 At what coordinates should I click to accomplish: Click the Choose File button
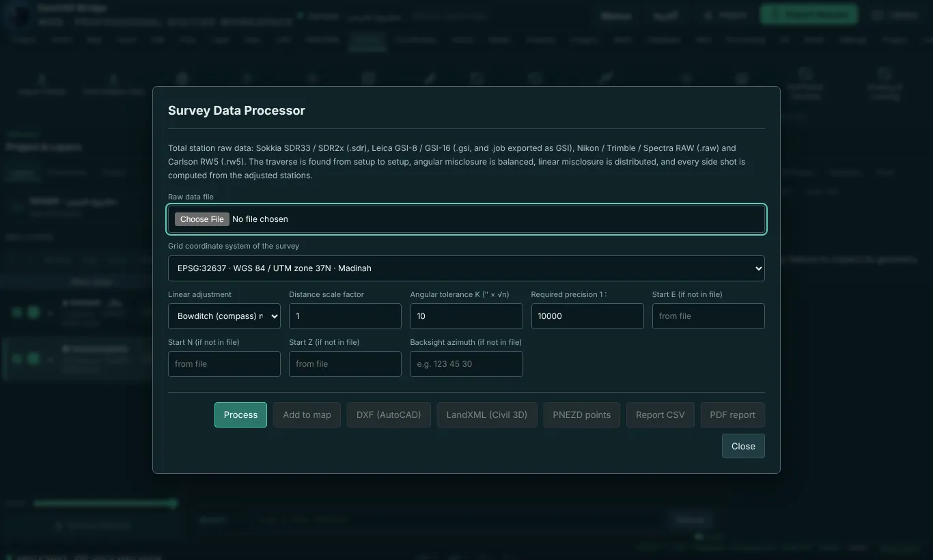tap(202, 219)
